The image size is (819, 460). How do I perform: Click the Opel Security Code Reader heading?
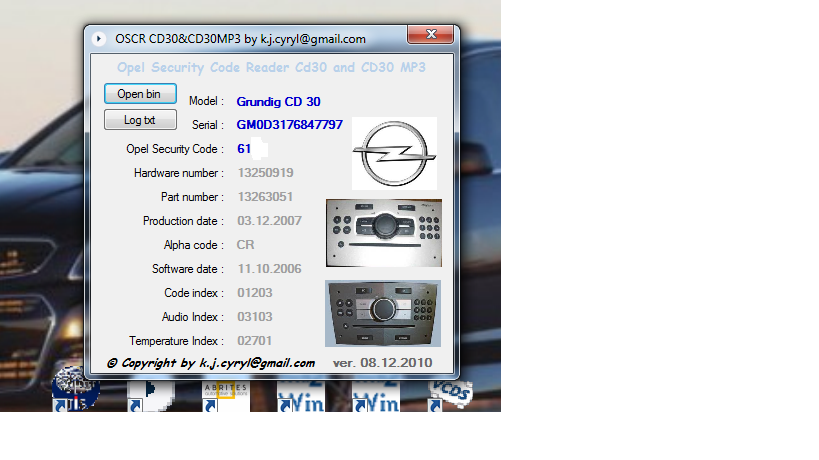tap(271, 67)
